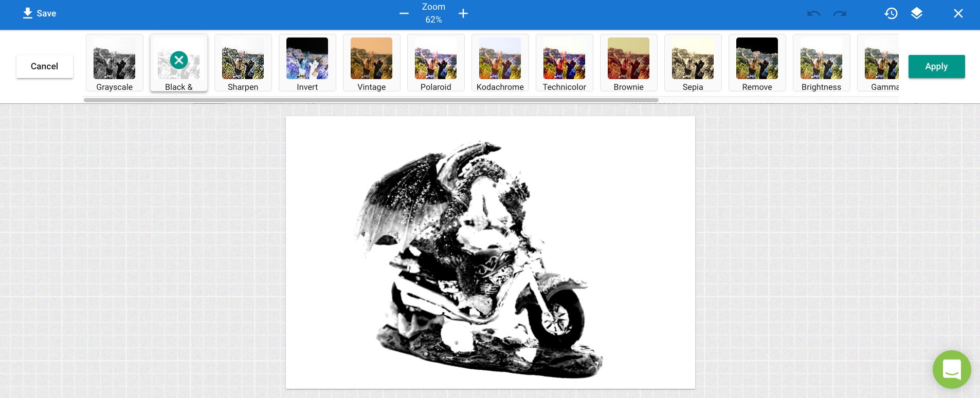Select the Kodachrome filter
Screen dimensions: 980x398
tap(500, 63)
